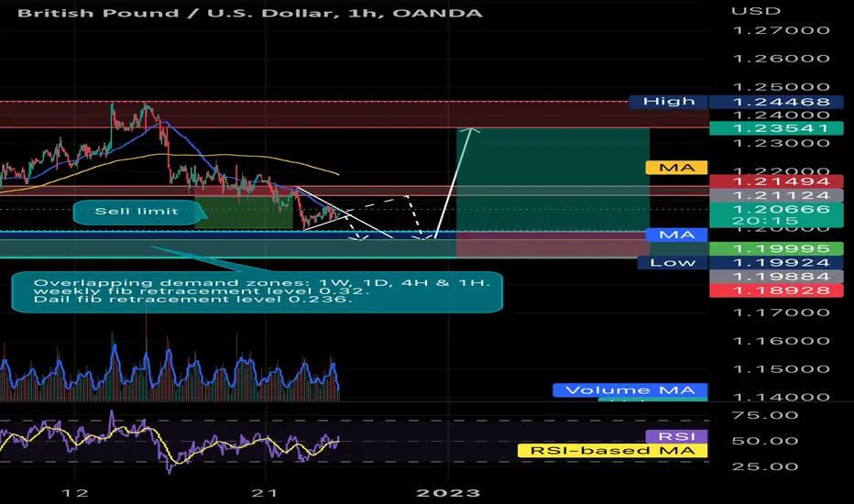Click the Overlapping demand zones text callout

(x=257, y=291)
